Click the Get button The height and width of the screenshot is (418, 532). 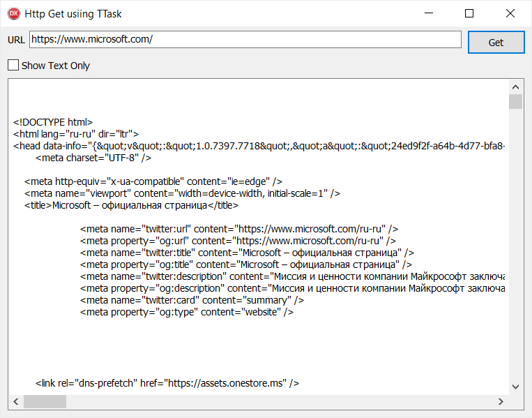tap(496, 43)
